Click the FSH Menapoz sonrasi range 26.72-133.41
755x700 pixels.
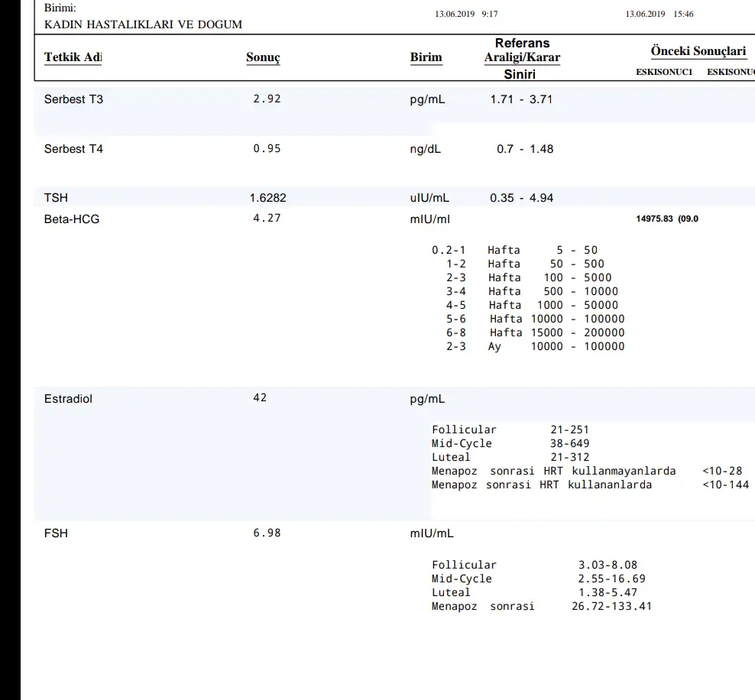(611, 606)
